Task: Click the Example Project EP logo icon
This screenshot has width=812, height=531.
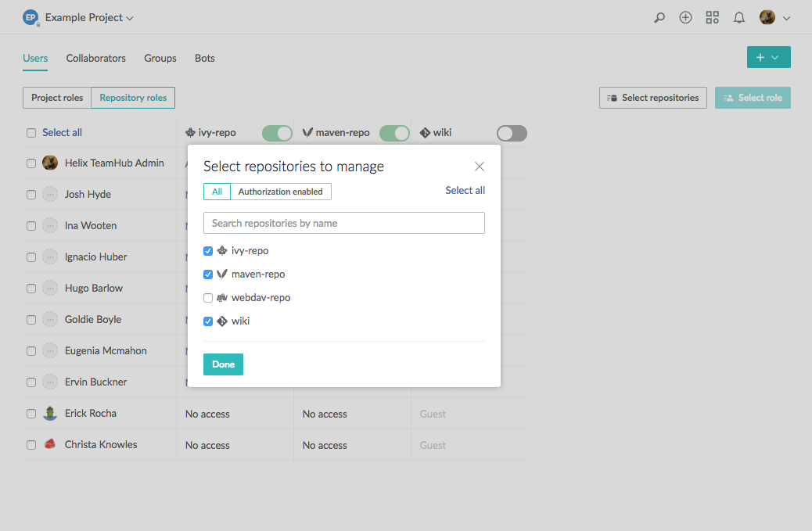Action: click(31, 17)
